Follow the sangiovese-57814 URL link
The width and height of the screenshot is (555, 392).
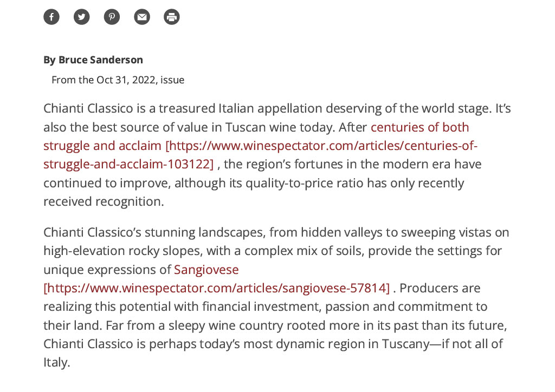click(217, 288)
